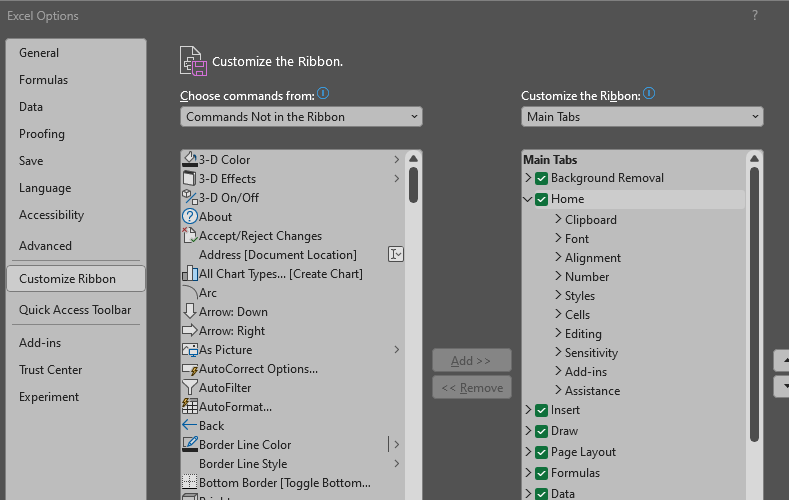Open the Choose commands from dropdown
The image size is (789, 500).
(301, 117)
